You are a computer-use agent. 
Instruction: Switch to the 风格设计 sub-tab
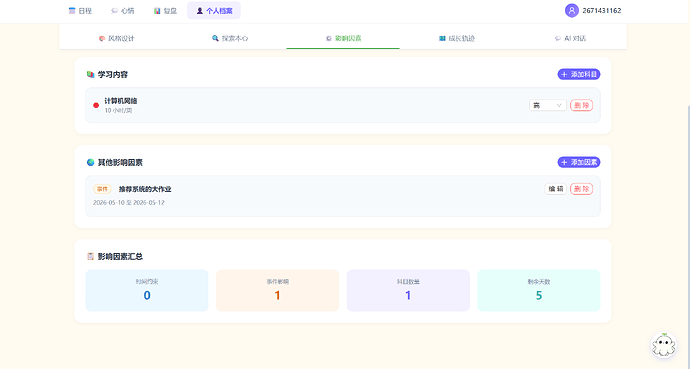pyautogui.click(x=116, y=38)
